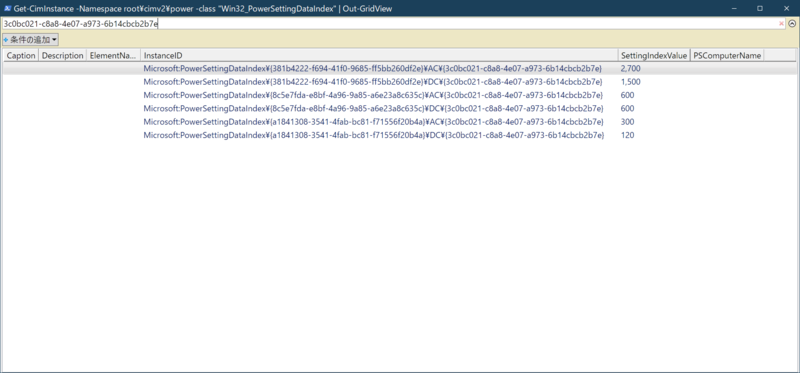Select row 8c5e7fda AC instance ID
Image resolution: width=800 pixels, height=373 pixels.
tap(373, 95)
